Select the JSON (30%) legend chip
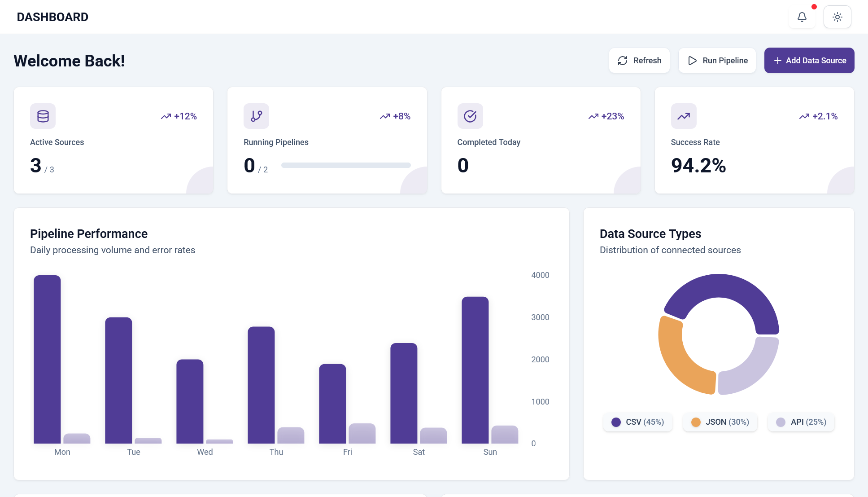Viewport: 868px width, 497px height. [x=720, y=422]
